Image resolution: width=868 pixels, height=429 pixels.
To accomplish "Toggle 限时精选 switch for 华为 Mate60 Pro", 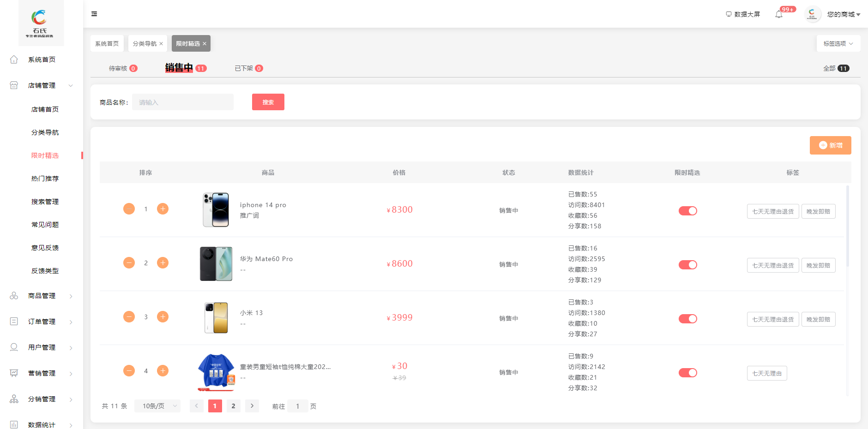I will coord(687,265).
